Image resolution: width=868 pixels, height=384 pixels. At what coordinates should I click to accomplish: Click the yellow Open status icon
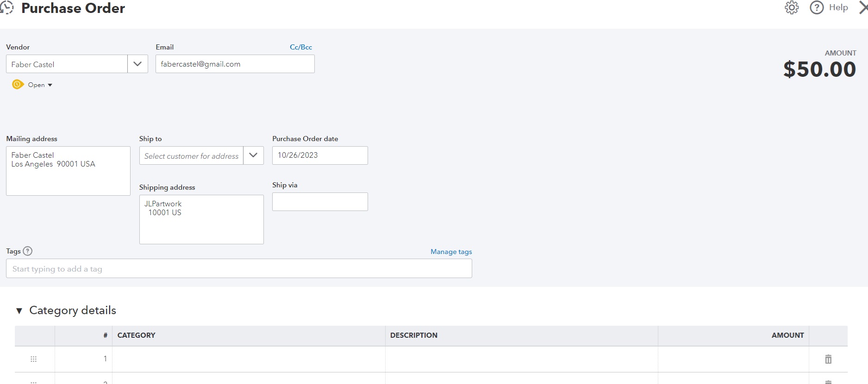click(x=18, y=85)
